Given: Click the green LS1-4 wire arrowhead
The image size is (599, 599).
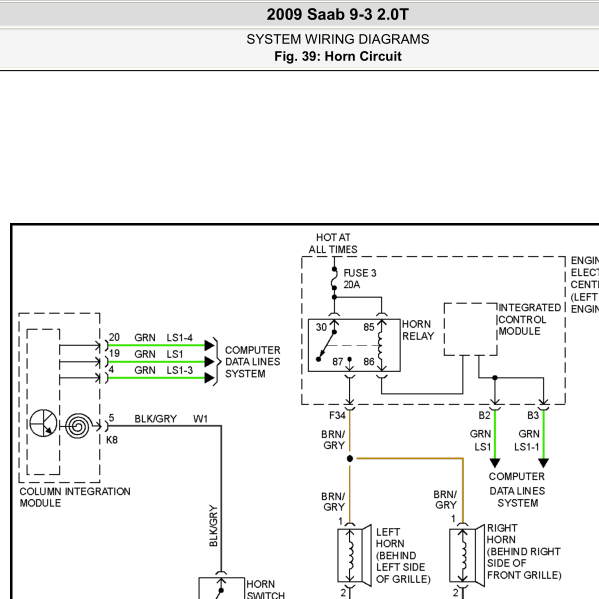Looking at the screenshot, I should (209, 345).
